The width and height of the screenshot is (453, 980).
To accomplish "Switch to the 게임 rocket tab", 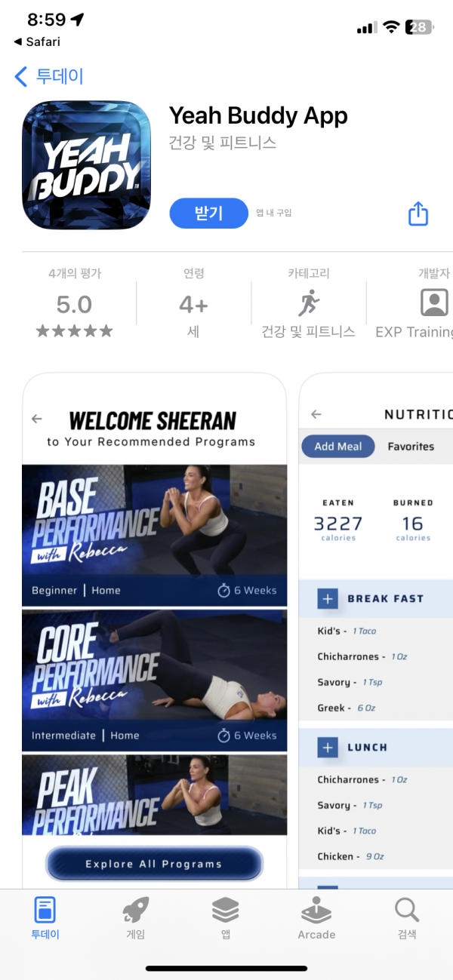I will click(135, 917).
